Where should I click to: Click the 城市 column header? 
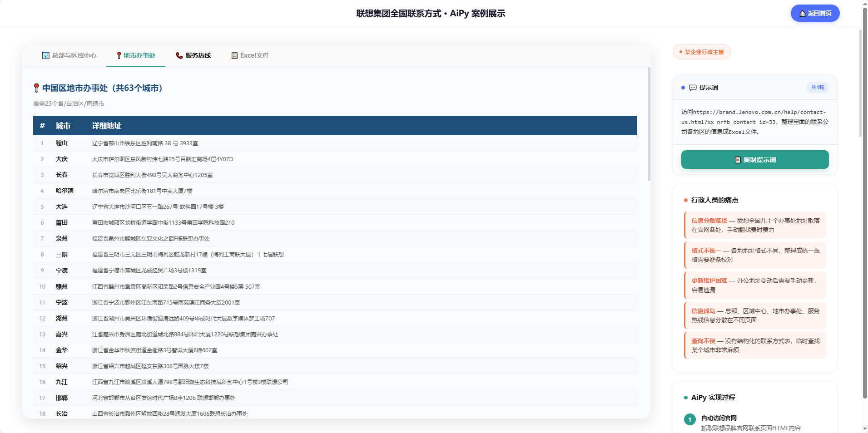(63, 126)
